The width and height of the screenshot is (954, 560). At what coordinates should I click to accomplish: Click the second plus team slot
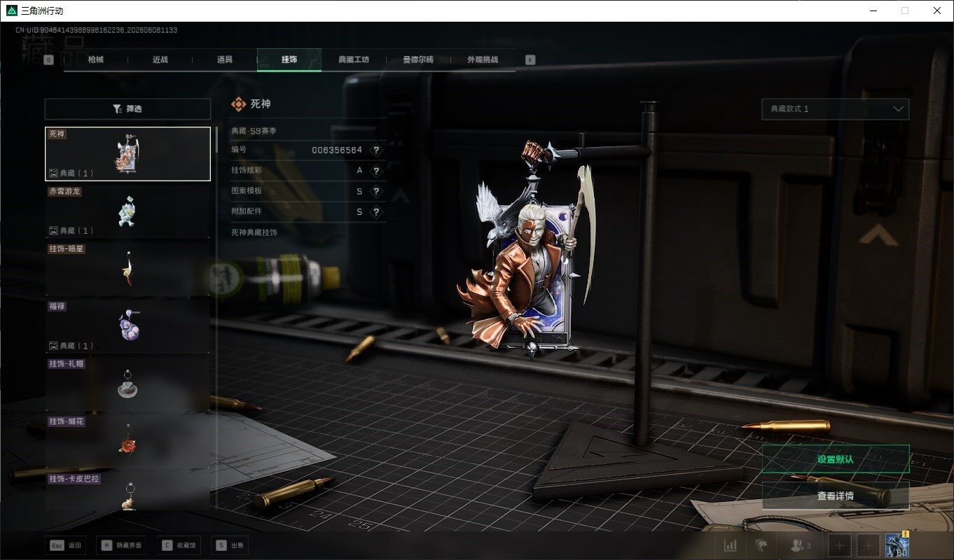click(x=869, y=545)
